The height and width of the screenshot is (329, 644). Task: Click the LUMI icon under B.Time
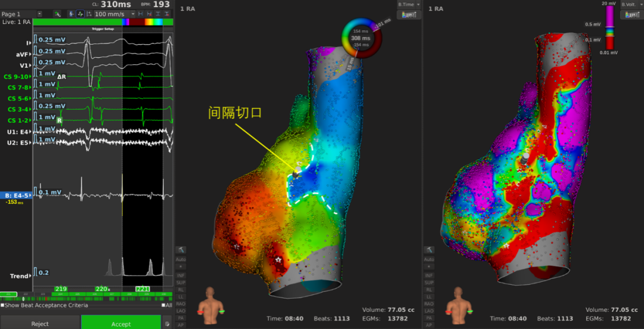coord(409,15)
